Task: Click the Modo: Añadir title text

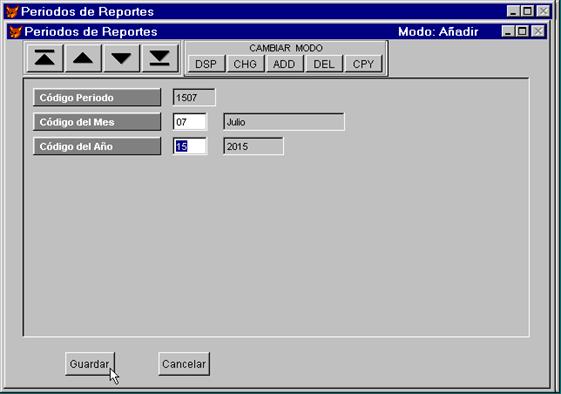Action: (438, 32)
